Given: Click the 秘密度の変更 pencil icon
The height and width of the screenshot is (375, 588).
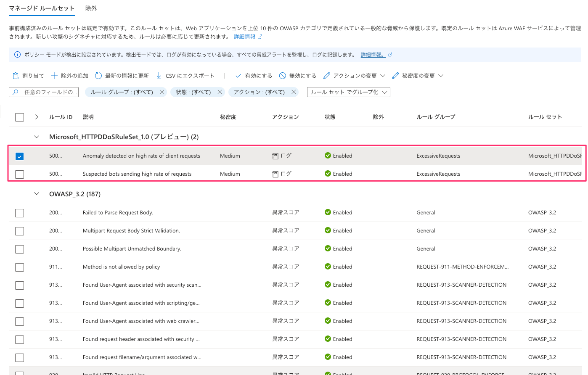Looking at the screenshot, I should (395, 75).
